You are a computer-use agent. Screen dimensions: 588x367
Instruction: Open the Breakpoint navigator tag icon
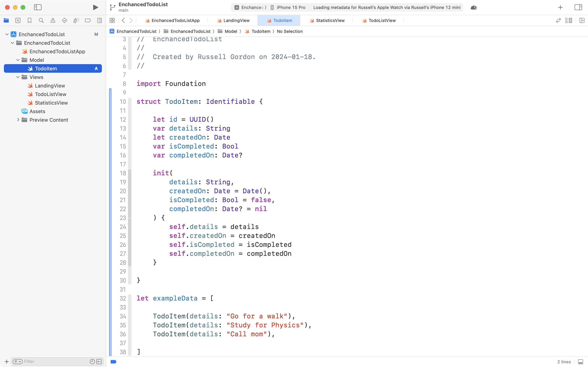coord(88,20)
